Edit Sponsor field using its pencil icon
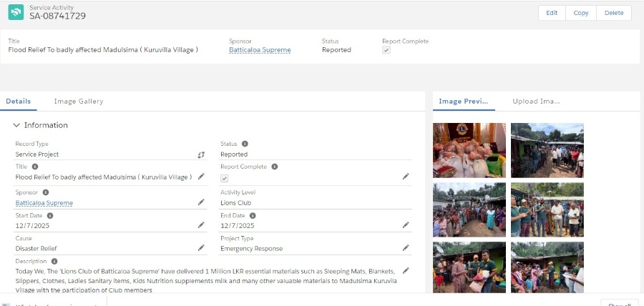 click(201, 202)
